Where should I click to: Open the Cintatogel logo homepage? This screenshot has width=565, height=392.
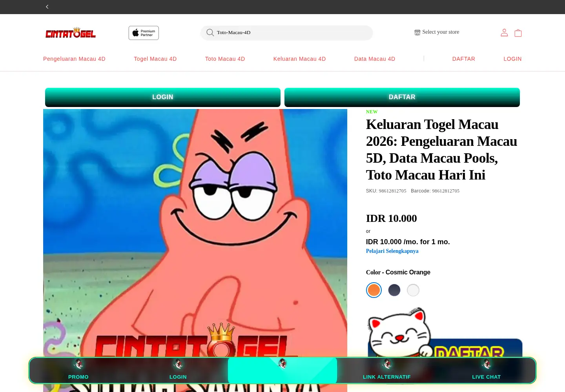tap(71, 33)
